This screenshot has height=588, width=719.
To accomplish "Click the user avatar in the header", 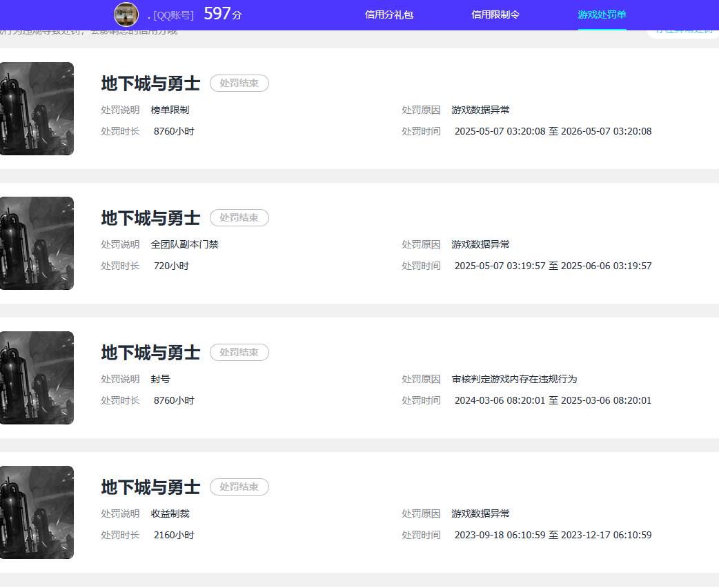I will pos(126,14).
